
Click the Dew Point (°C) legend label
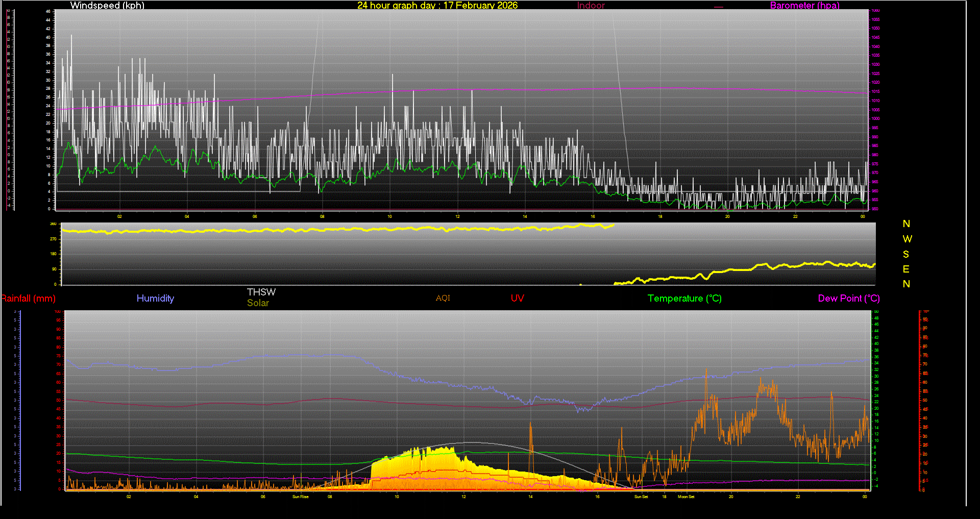(x=848, y=299)
